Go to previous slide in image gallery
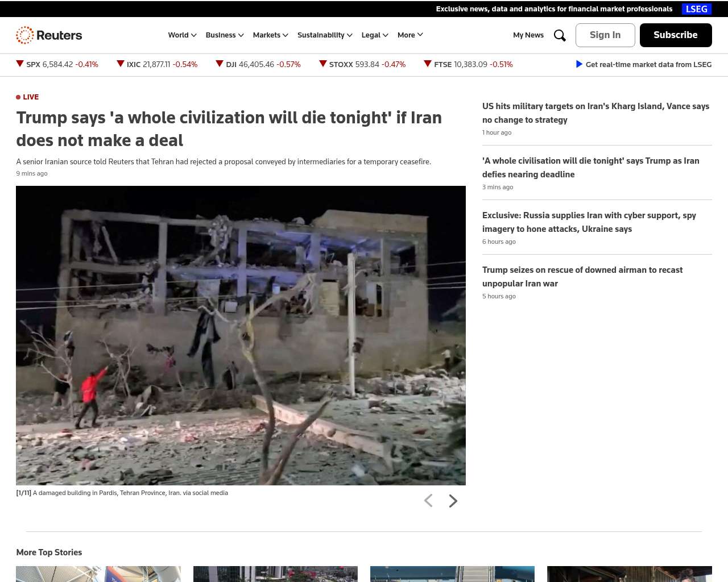This screenshot has width=728, height=582. click(428, 501)
